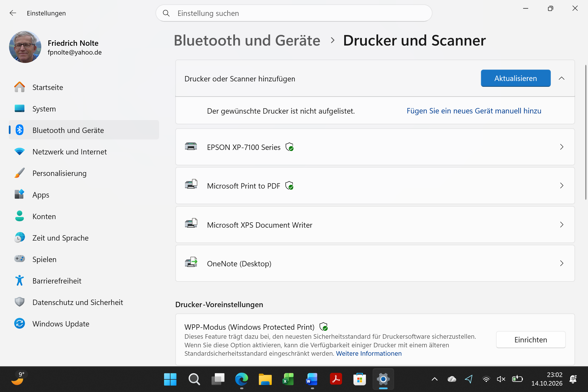Image resolution: width=588 pixels, height=392 pixels.
Task: Open File Explorer from the taskbar
Action: [265, 379]
